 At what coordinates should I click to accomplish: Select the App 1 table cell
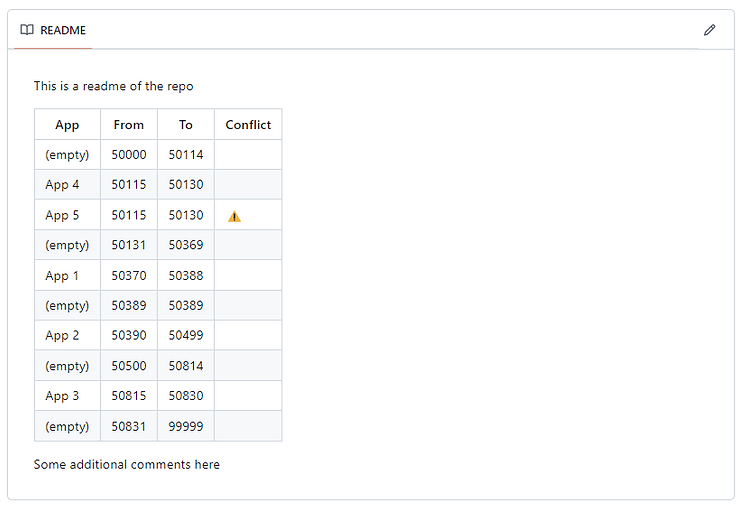(62, 276)
